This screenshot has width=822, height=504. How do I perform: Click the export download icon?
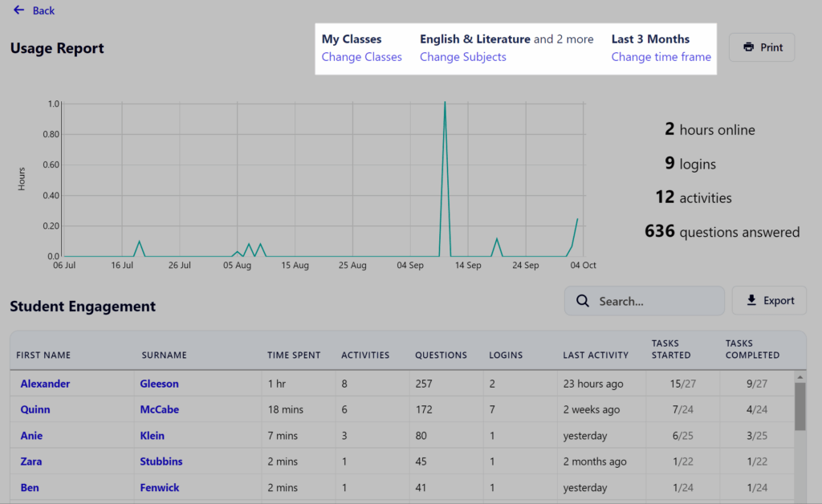point(751,300)
